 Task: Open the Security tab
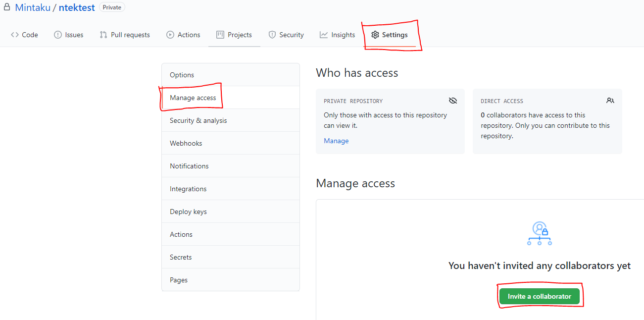coord(286,35)
